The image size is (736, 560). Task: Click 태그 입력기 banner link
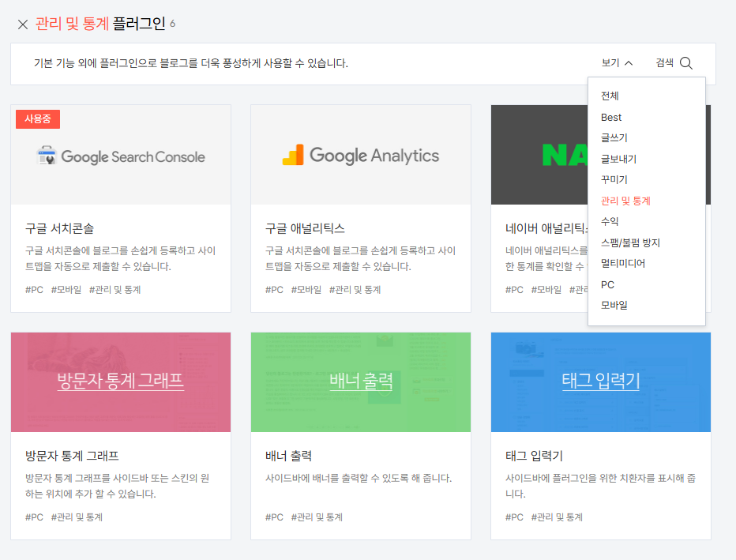tap(601, 381)
